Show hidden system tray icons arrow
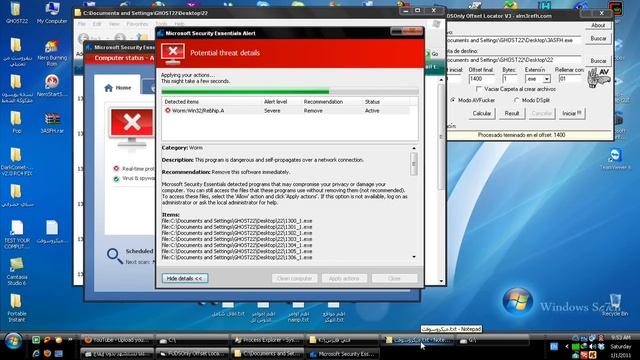The image size is (640, 360). pos(567,347)
